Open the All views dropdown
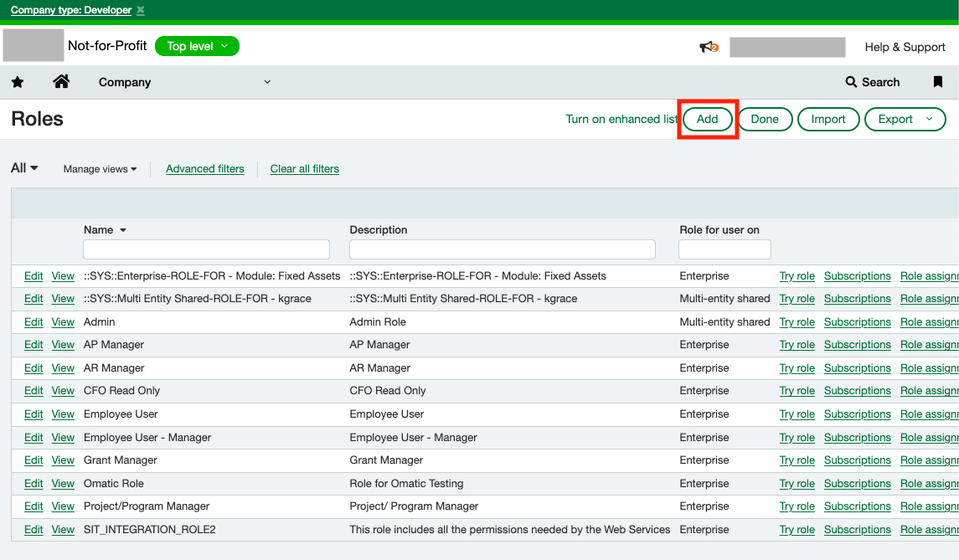This screenshot has width=959, height=560. tap(24, 168)
